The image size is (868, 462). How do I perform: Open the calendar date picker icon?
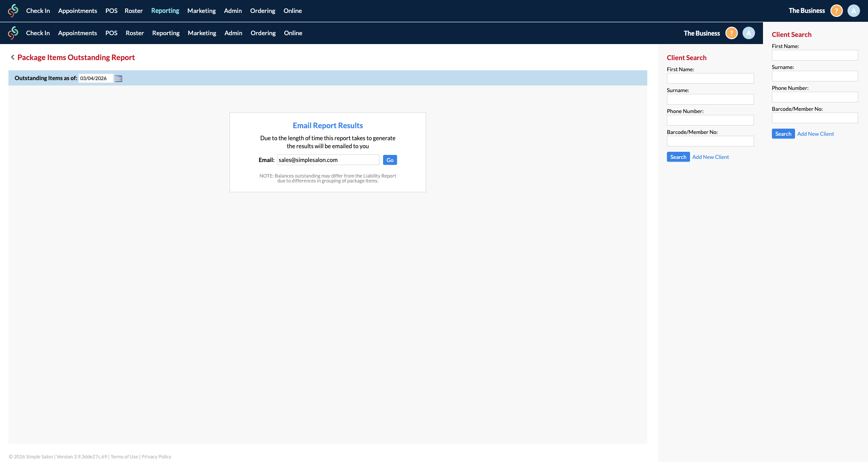click(118, 78)
